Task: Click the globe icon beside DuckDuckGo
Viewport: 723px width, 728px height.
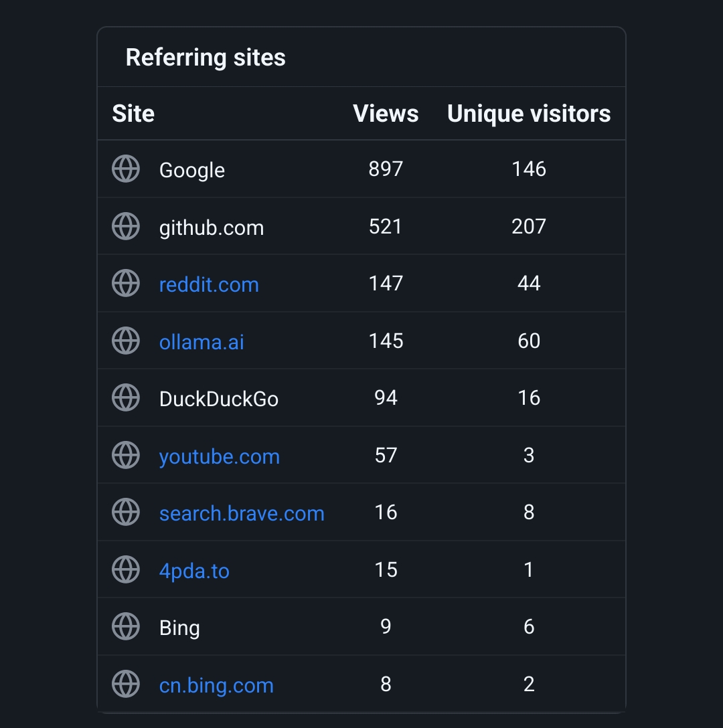Action: pyautogui.click(x=126, y=397)
